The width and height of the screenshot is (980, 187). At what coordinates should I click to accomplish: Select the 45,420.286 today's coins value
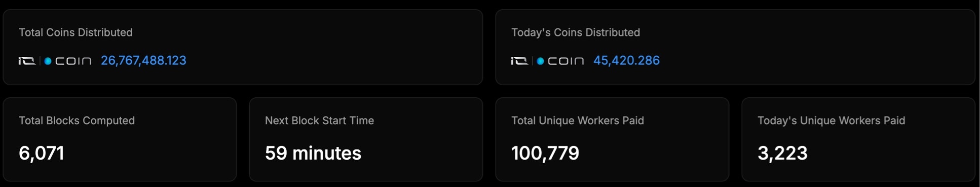pos(626,60)
